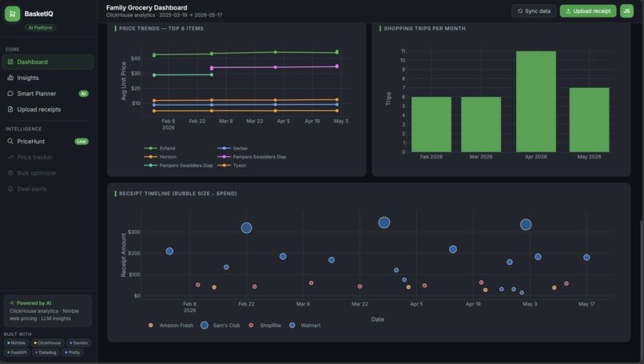Click the May 2026 trips bar

pyautogui.click(x=589, y=120)
